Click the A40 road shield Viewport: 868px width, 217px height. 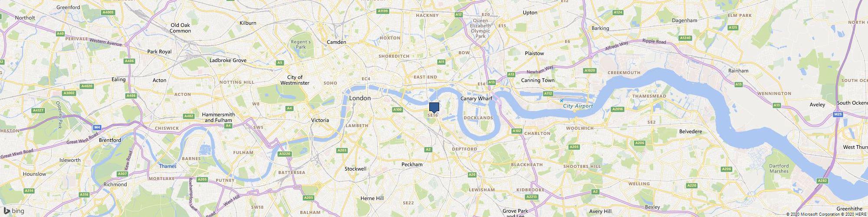[x=60, y=33]
